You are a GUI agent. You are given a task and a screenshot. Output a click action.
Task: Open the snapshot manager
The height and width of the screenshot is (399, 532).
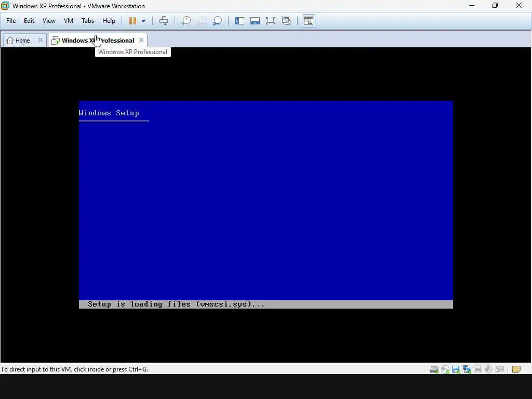(217, 21)
